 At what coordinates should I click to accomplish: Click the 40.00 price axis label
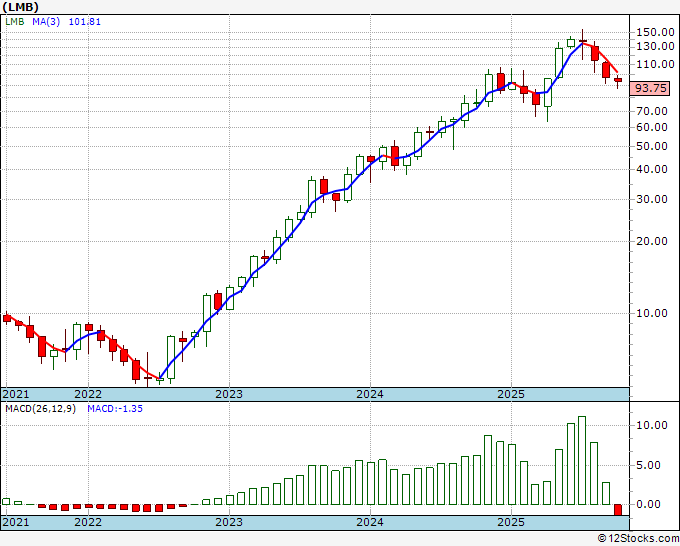point(652,169)
